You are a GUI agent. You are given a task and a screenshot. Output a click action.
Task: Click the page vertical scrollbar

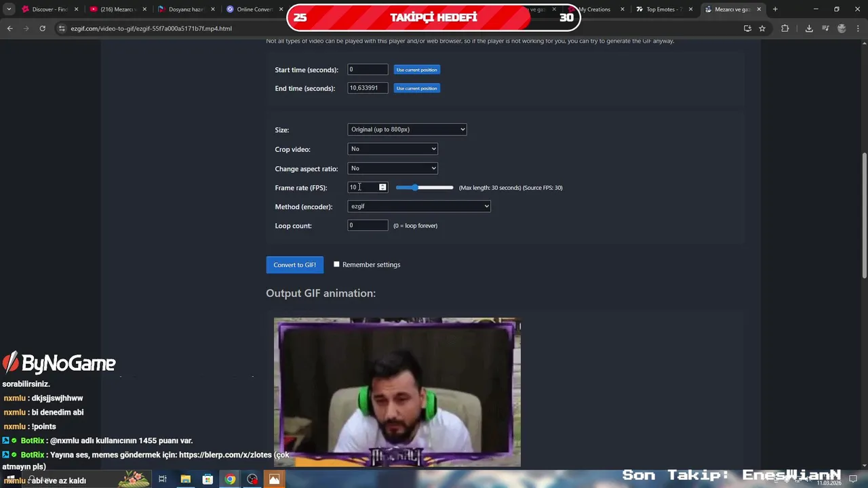pos(864,216)
